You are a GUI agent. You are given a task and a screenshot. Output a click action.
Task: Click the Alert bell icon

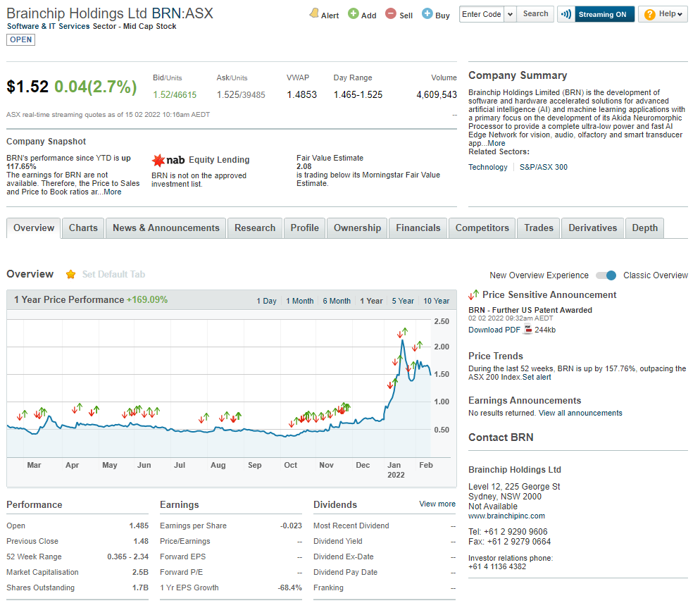click(314, 13)
